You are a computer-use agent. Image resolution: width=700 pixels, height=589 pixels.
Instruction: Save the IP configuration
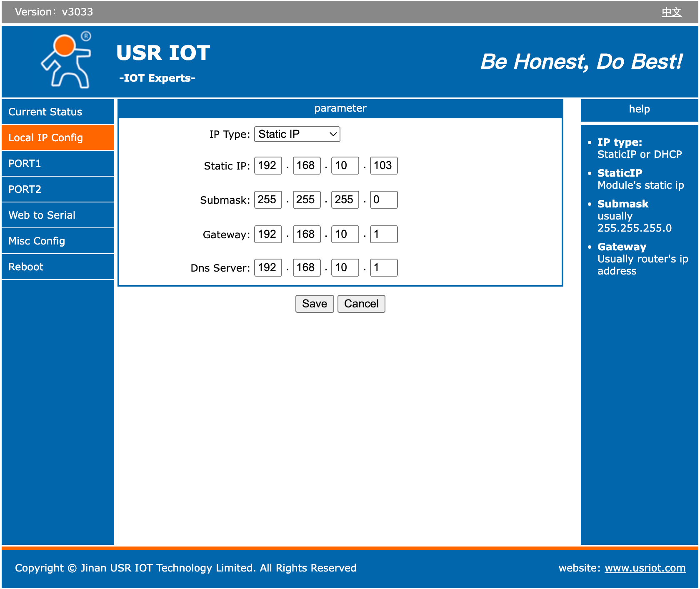(315, 304)
